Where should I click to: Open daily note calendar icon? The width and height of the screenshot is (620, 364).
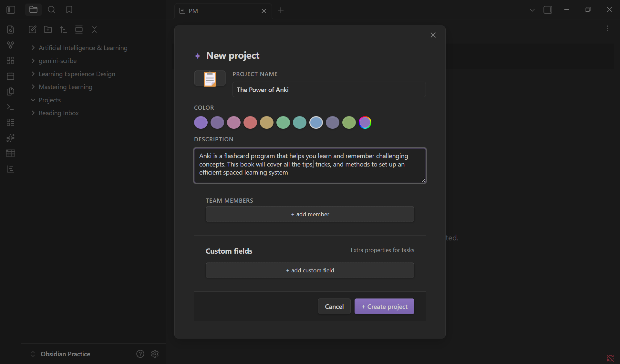pyautogui.click(x=11, y=76)
